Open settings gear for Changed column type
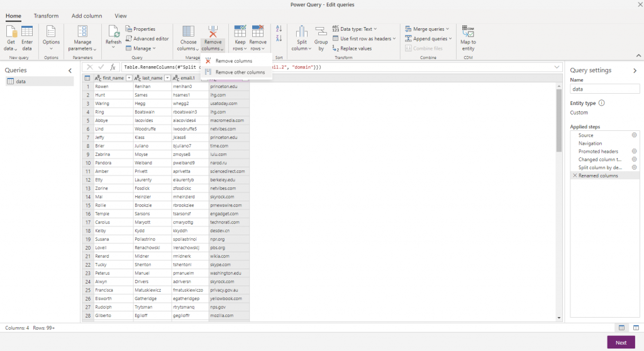Screen dimensions: 644x351 click(634, 159)
